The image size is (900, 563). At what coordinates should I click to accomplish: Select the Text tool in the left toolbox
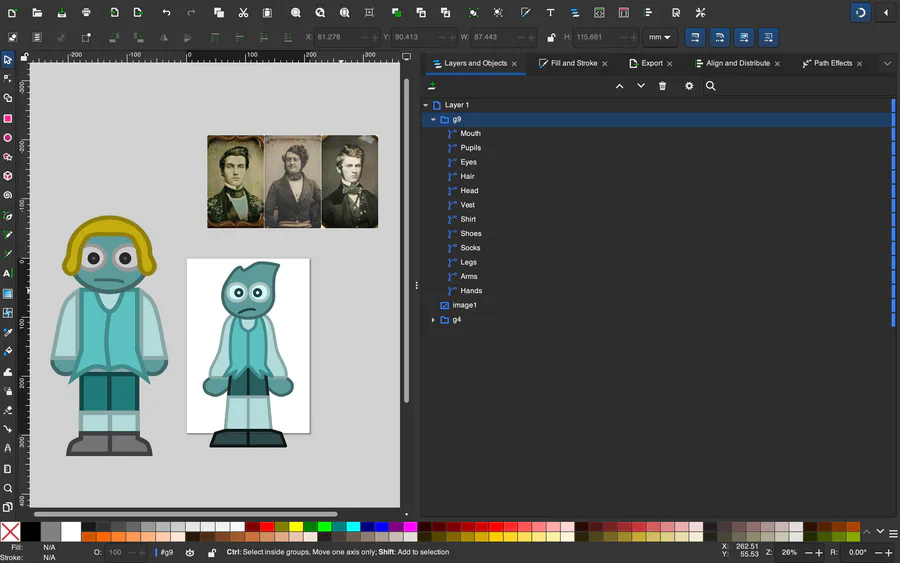pos(8,273)
